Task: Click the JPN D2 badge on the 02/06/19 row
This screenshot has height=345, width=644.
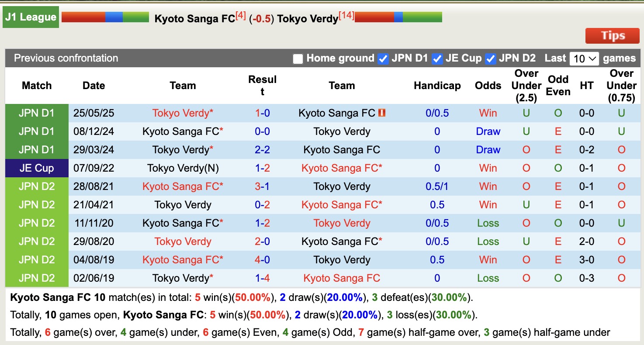Action: point(37,278)
